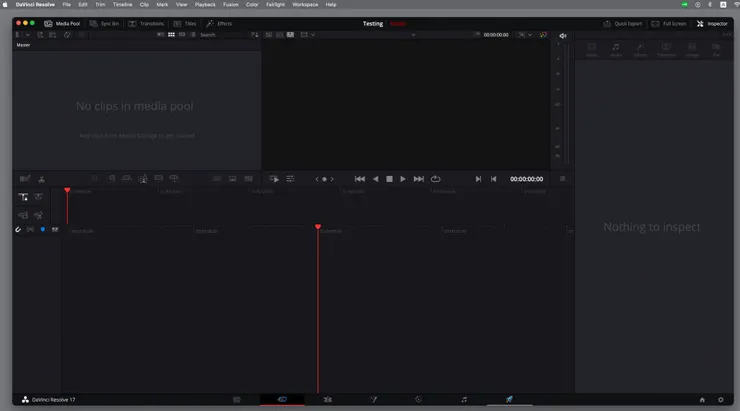Jump to previous marker arrow

click(x=317, y=179)
